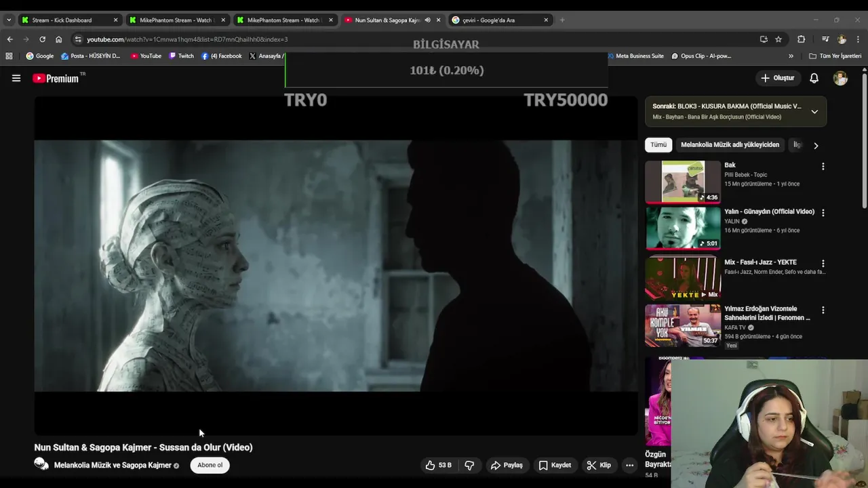Reload the page
This screenshot has height=488, width=868.
click(42, 39)
